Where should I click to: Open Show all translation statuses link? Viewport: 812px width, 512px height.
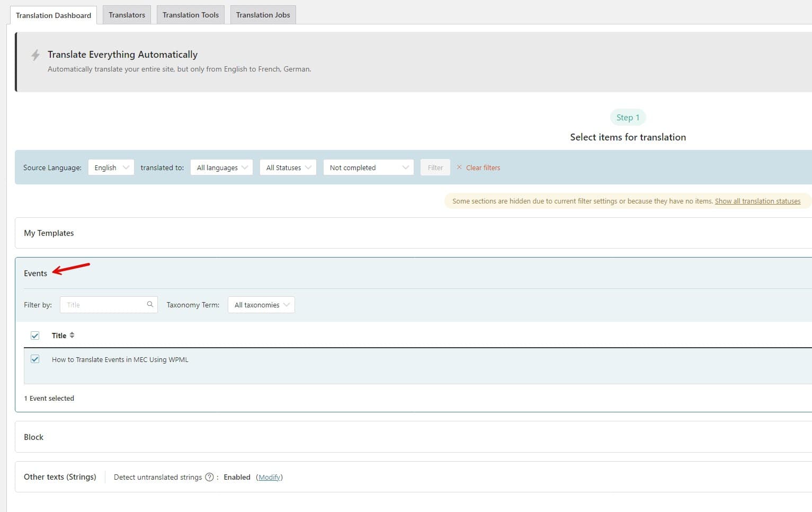[x=757, y=201]
